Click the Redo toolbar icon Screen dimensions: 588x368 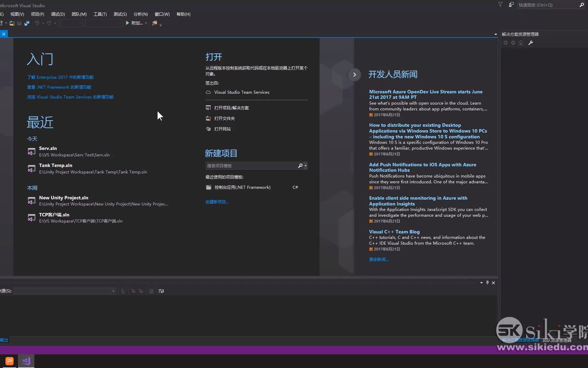49,23
